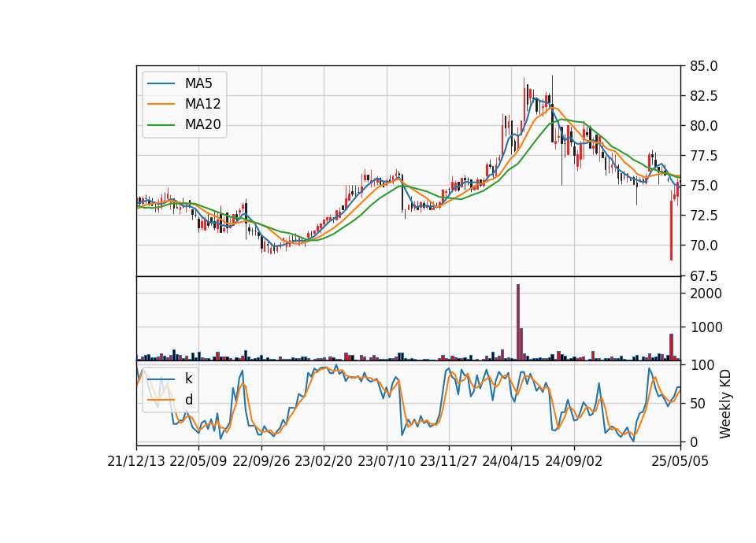Viewport: 756px width, 543px height.
Task: Click the 77.5 price axis label
Action: (703, 156)
